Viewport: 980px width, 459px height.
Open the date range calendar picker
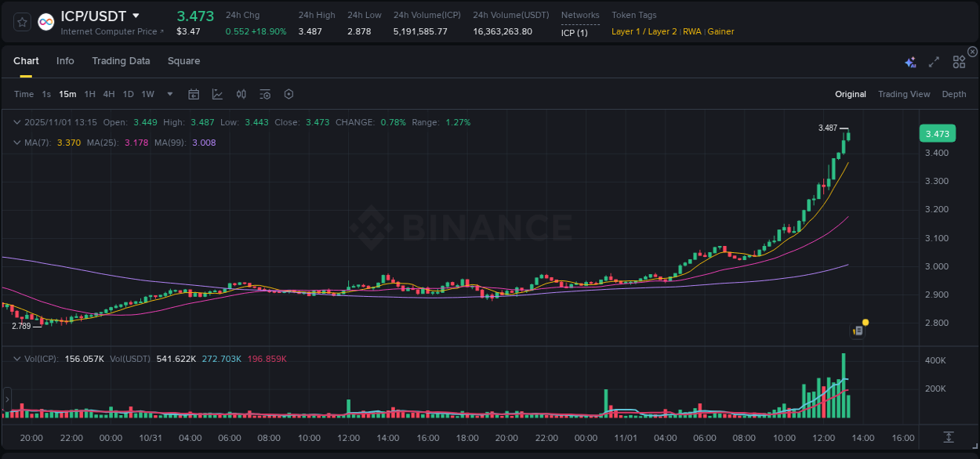[194, 94]
